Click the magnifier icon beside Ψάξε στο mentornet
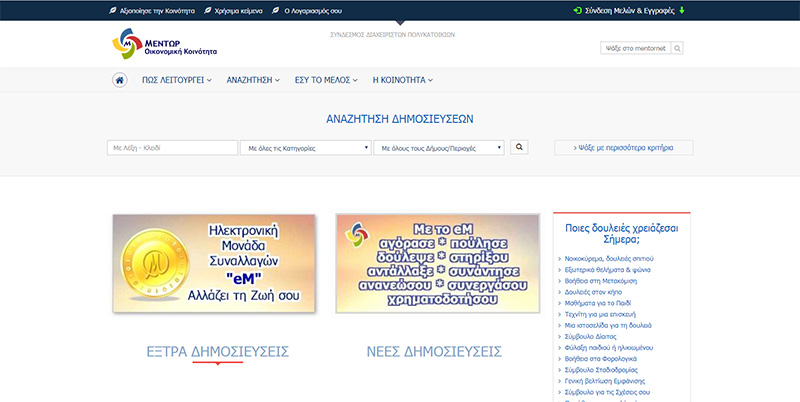800x402 pixels. click(x=677, y=48)
